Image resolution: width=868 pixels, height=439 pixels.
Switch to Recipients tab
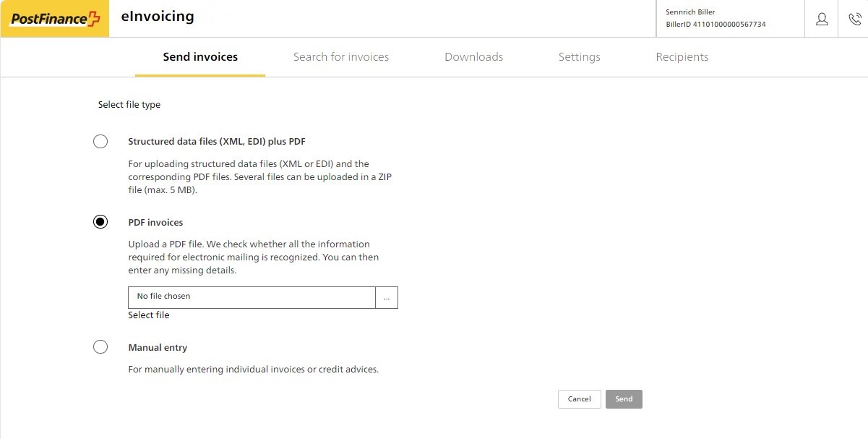coord(682,57)
